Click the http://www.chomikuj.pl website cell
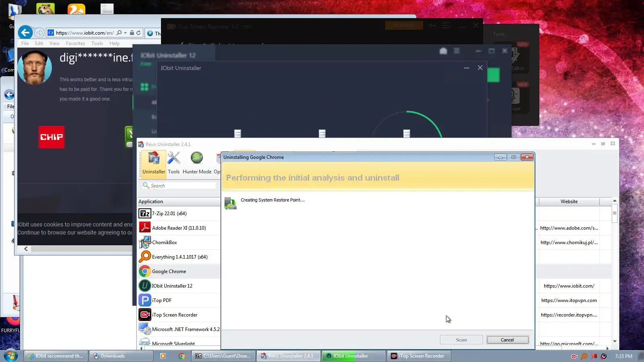The image size is (644, 362). coord(569,243)
